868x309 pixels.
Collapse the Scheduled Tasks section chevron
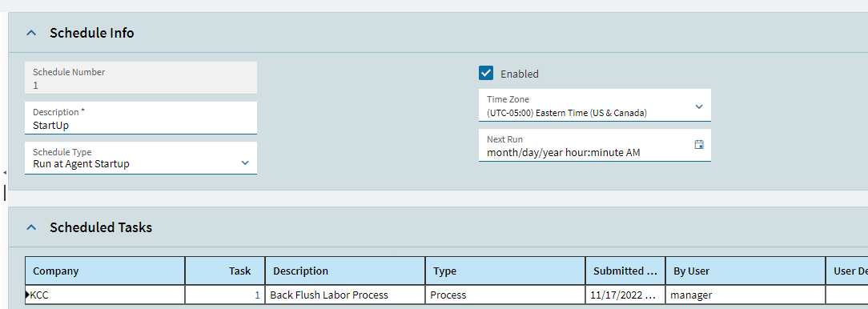(31, 227)
